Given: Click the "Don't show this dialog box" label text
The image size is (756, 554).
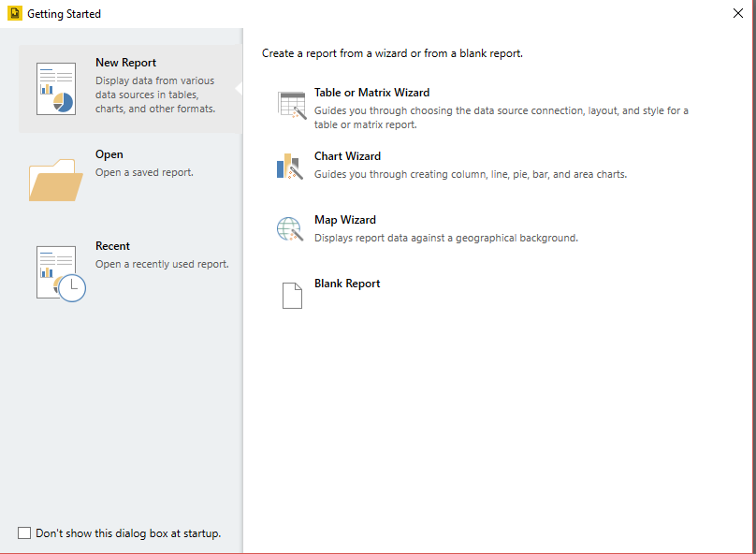Looking at the screenshot, I should point(128,533).
